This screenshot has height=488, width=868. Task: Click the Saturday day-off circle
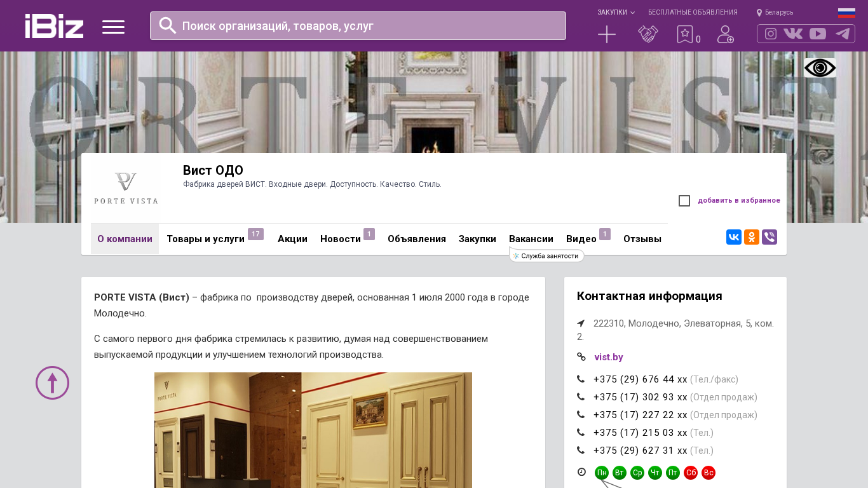691,473
